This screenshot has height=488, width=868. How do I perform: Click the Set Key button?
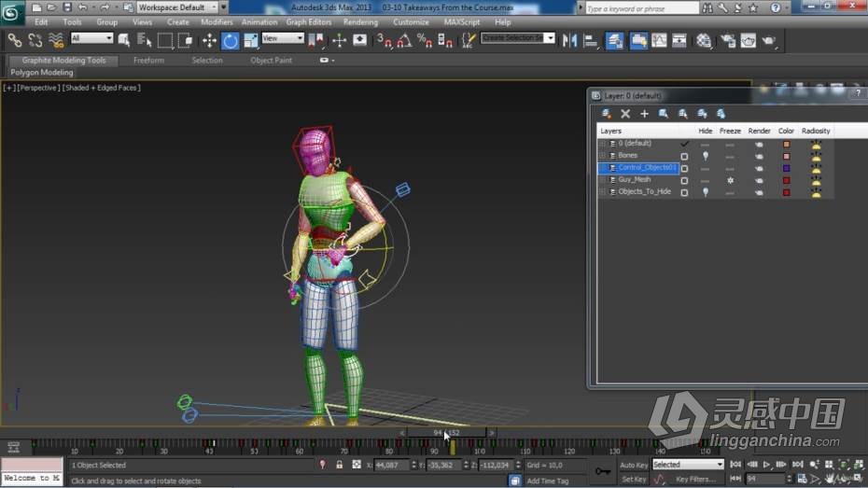(634, 480)
